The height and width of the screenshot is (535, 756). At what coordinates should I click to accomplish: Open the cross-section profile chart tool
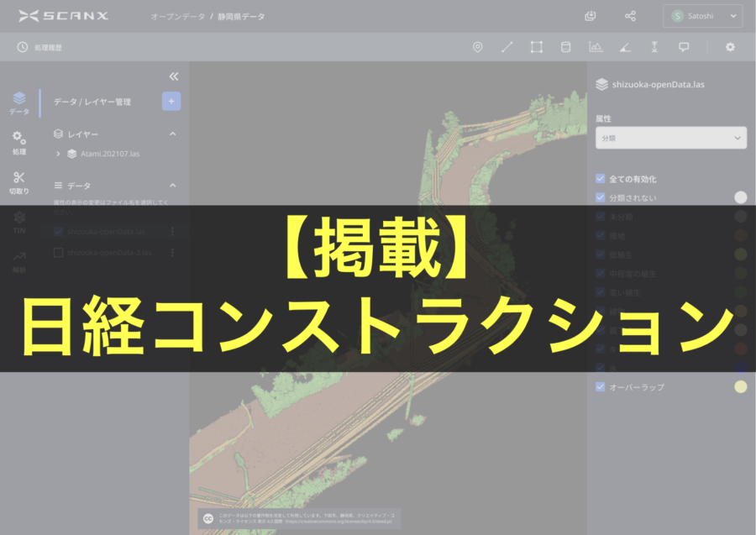[596, 47]
